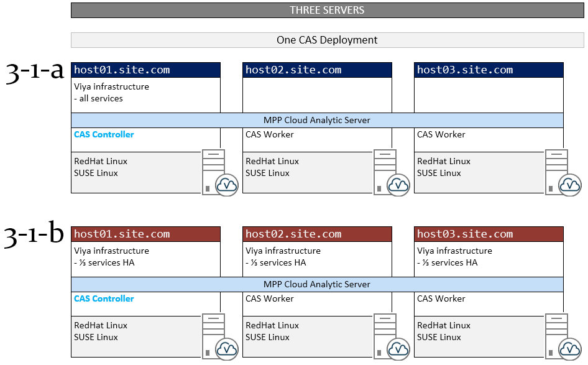Select 'Viya infrastructure' text under 3-1-a host01
Screen dimensions: 588x365
coord(111,86)
